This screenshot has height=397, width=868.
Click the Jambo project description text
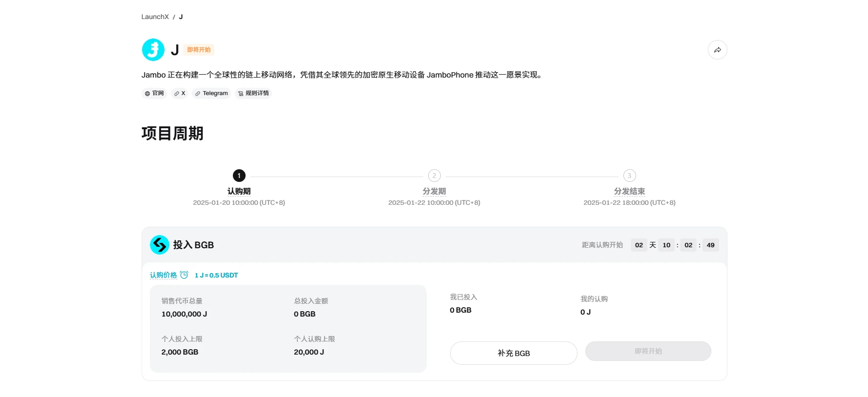point(343,75)
